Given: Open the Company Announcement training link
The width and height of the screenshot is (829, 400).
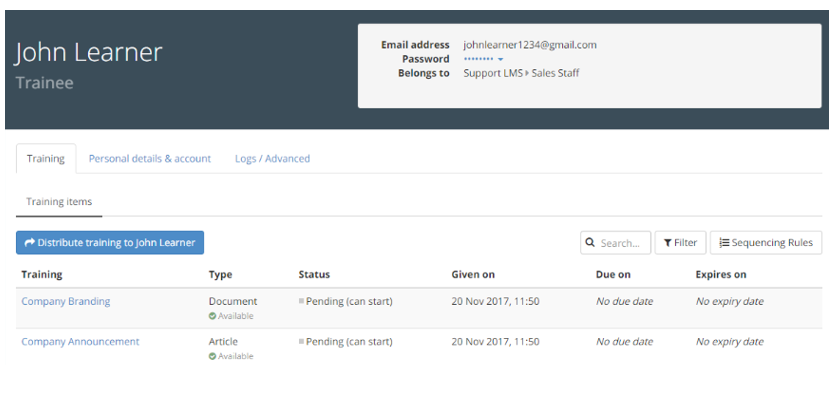Looking at the screenshot, I should pos(80,341).
